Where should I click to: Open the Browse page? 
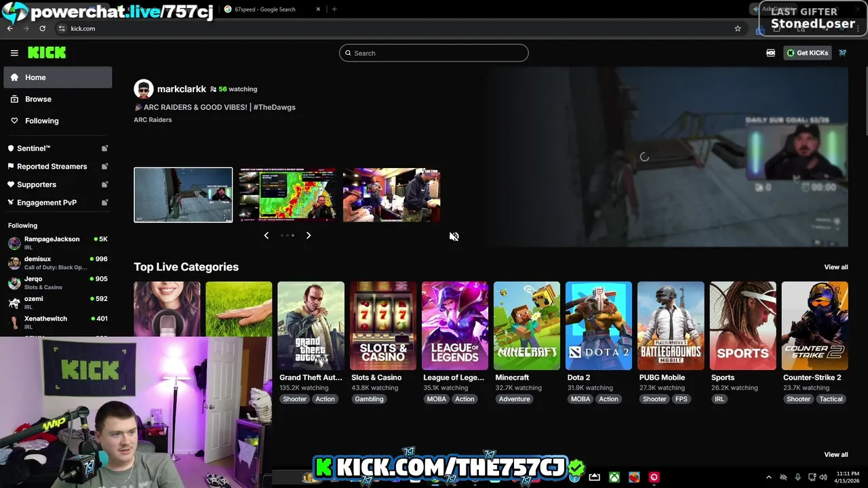(x=58, y=99)
